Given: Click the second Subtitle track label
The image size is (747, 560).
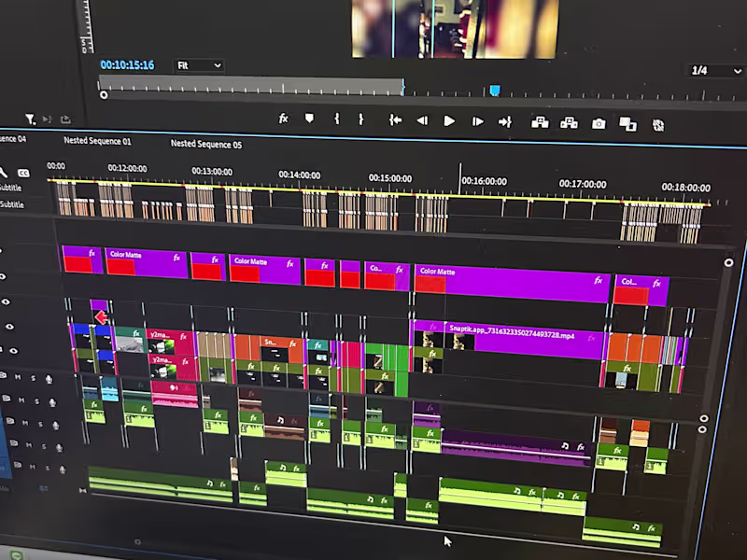Looking at the screenshot, I should click(x=12, y=204).
